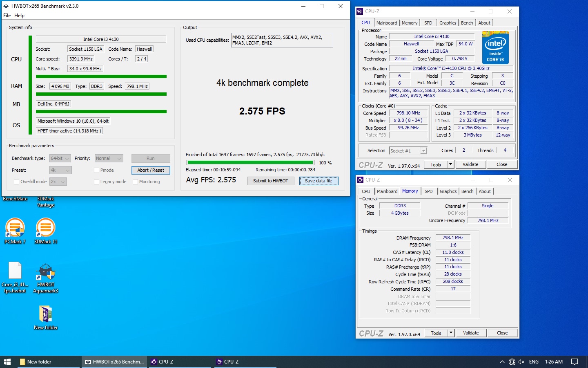588x368 pixels.
Task: Switch to Bench tab in lower CPU-Z
Action: (x=467, y=191)
